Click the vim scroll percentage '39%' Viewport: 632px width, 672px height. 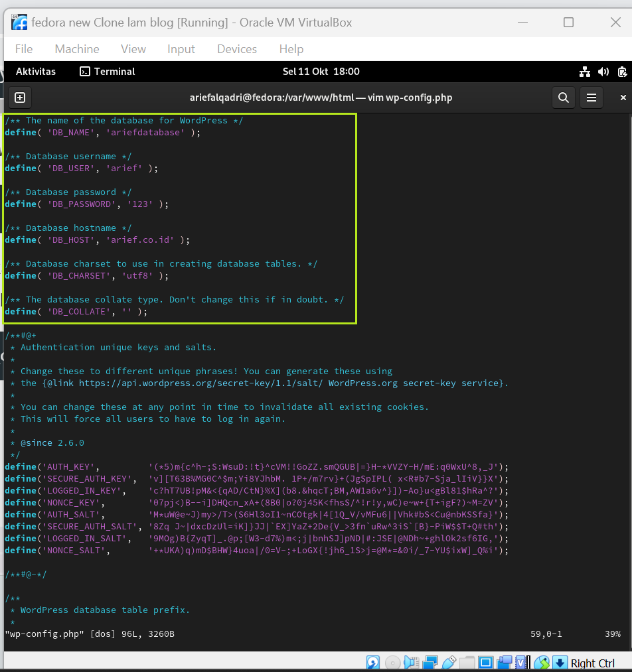pyautogui.click(x=613, y=634)
